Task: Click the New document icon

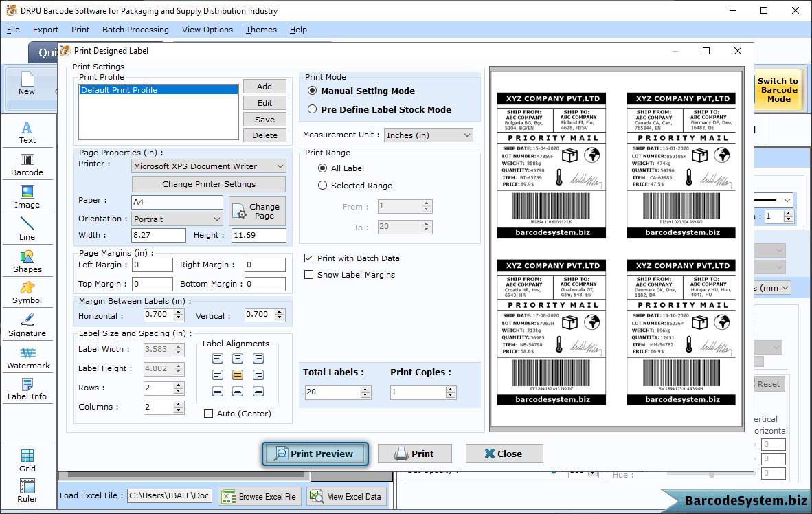Action: pyautogui.click(x=27, y=84)
